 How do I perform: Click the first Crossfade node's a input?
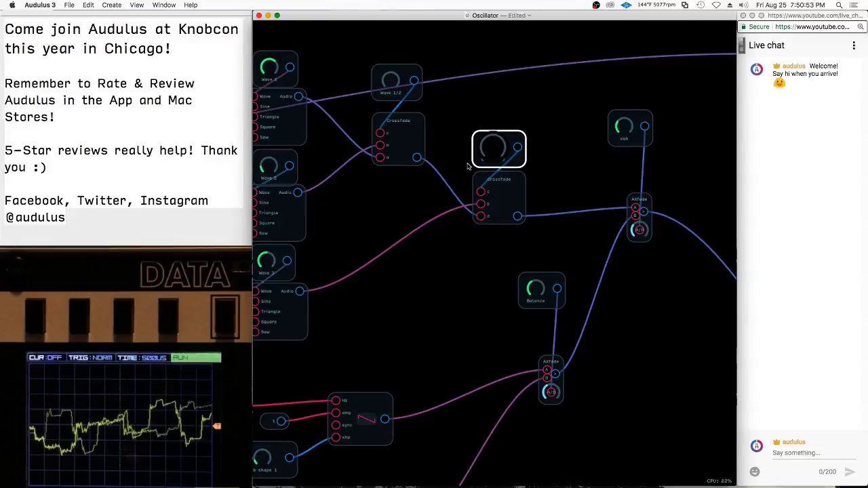point(380,157)
